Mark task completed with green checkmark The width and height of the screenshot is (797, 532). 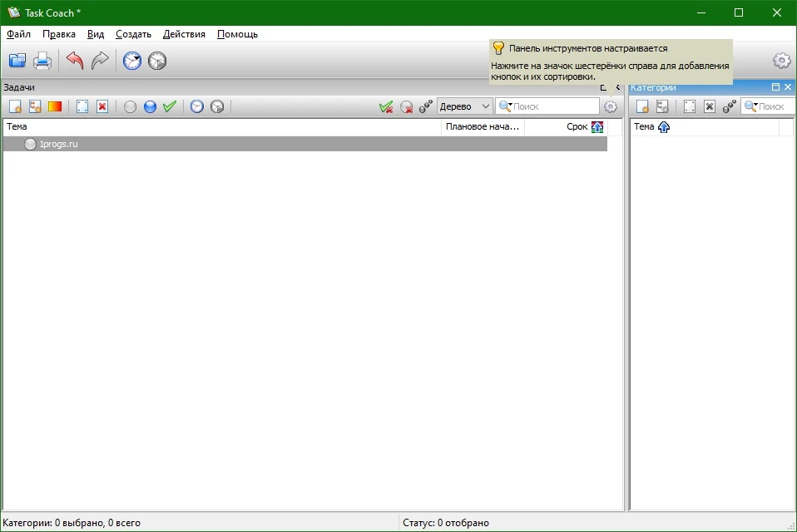click(170, 106)
